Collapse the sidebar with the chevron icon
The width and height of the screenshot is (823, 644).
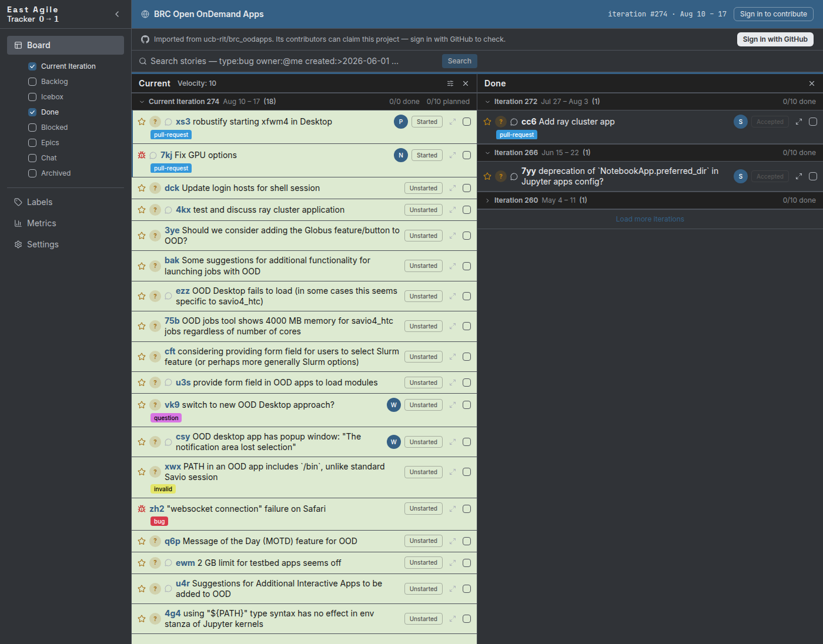click(117, 14)
